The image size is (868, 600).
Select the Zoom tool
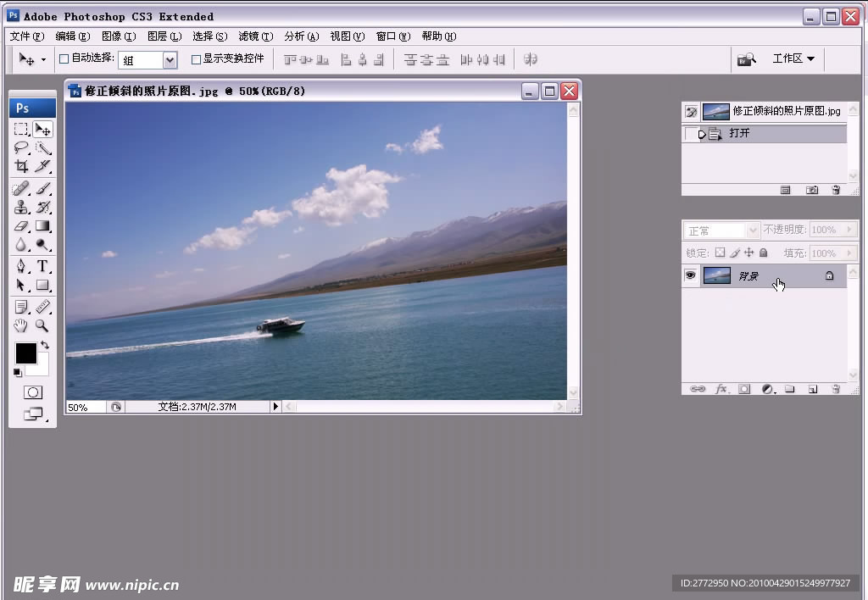click(42, 325)
